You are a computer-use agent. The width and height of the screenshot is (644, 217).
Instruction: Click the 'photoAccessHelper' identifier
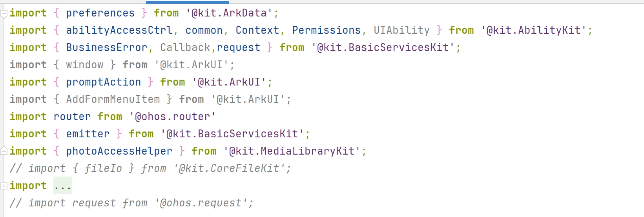[119, 151]
